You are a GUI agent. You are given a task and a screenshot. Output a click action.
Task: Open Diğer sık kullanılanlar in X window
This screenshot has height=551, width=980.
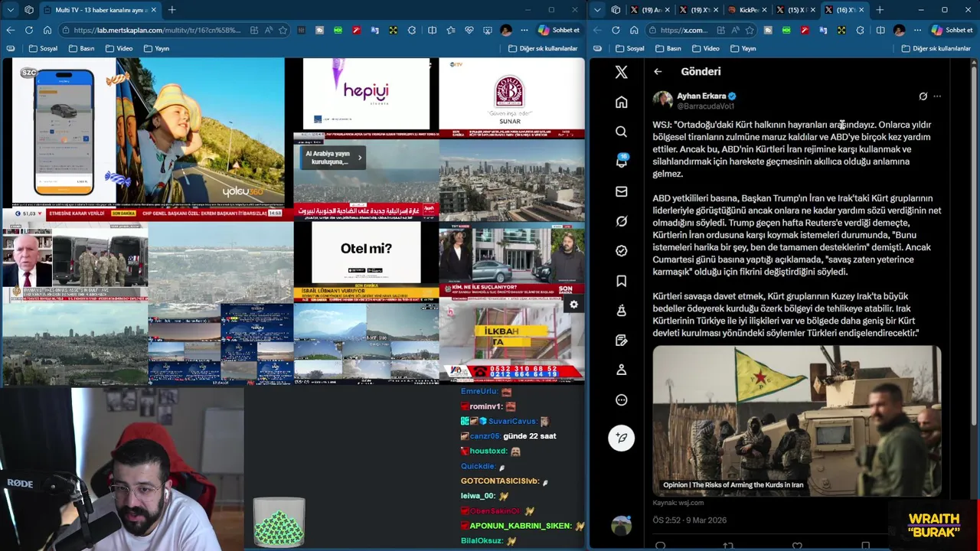(936, 48)
